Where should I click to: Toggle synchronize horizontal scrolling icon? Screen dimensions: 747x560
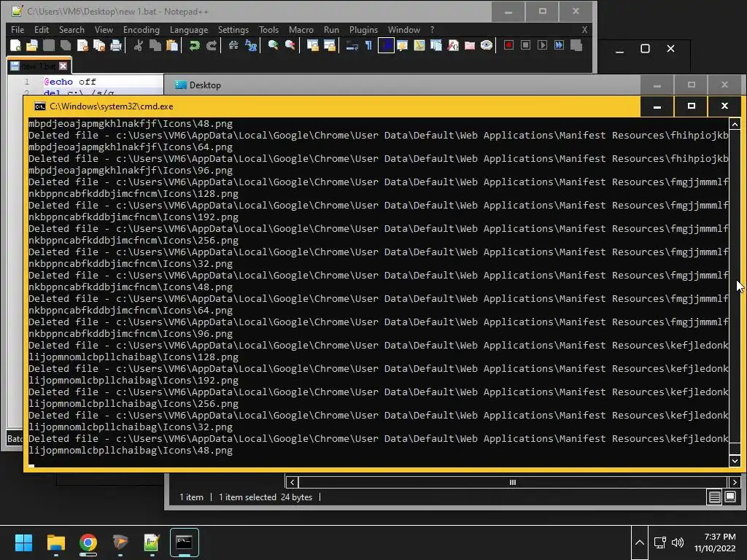[x=329, y=46]
